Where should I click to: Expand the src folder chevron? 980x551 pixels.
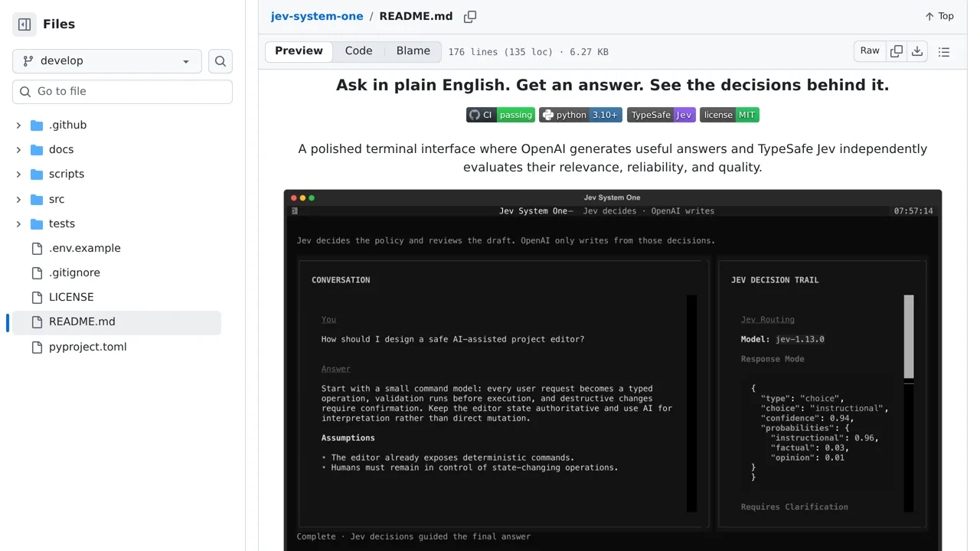click(18, 199)
